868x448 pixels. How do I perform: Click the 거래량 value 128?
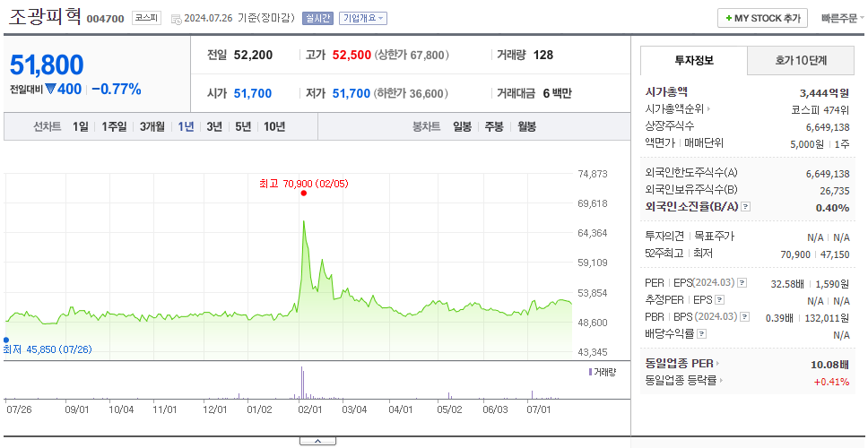click(x=543, y=56)
